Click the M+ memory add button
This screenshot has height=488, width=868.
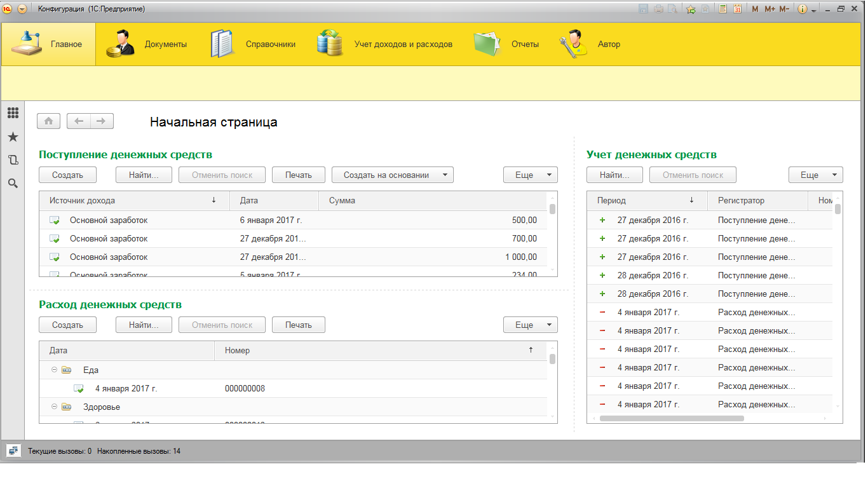[x=770, y=9]
